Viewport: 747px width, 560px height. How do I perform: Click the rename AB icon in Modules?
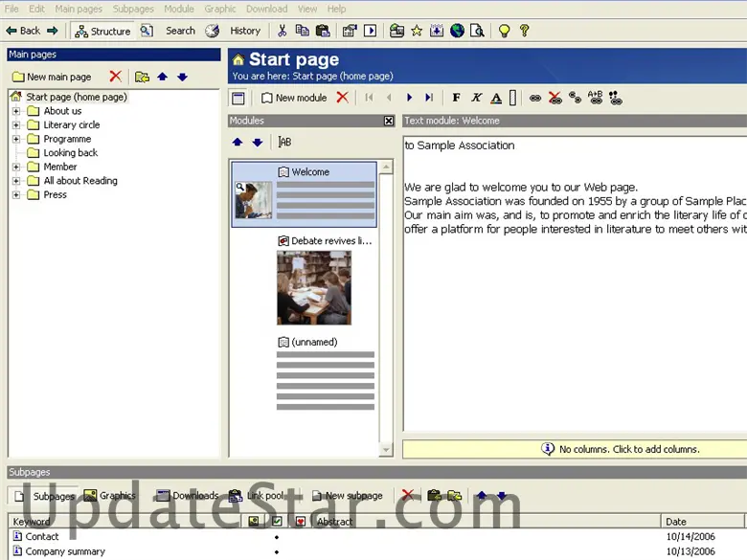pyautogui.click(x=284, y=142)
